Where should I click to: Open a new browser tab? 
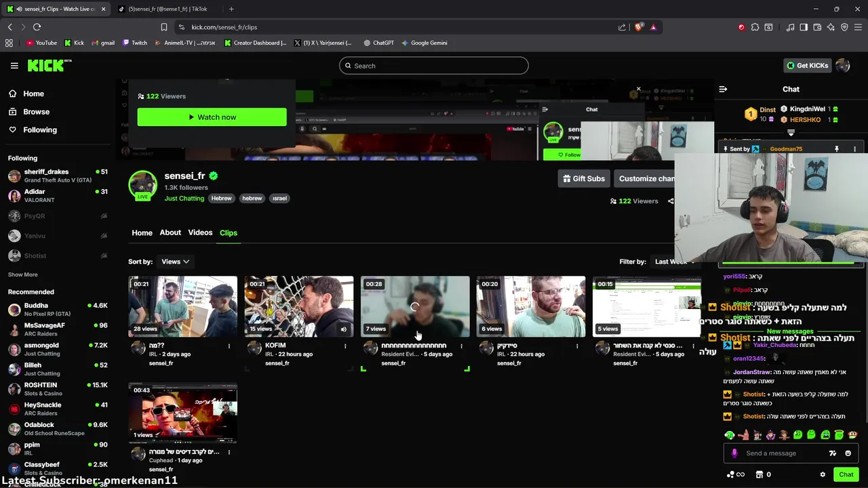(231, 9)
